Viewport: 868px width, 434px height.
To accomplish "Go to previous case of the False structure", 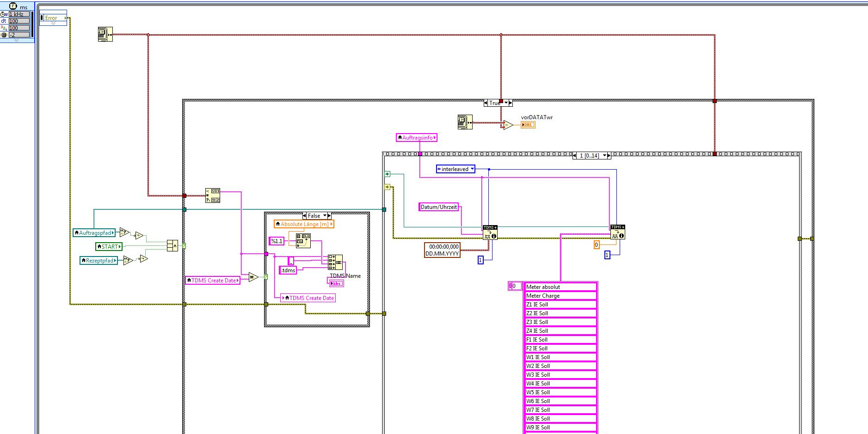I will 304,216.
